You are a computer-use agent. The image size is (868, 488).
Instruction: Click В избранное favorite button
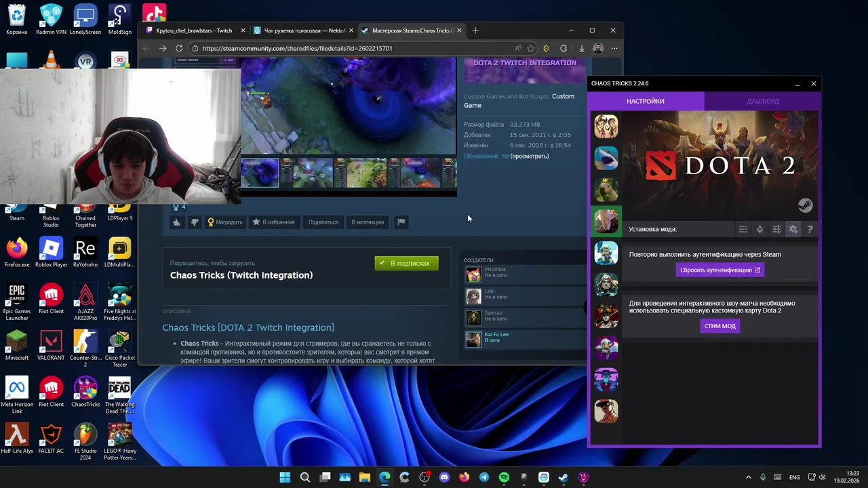coord(274,222)
